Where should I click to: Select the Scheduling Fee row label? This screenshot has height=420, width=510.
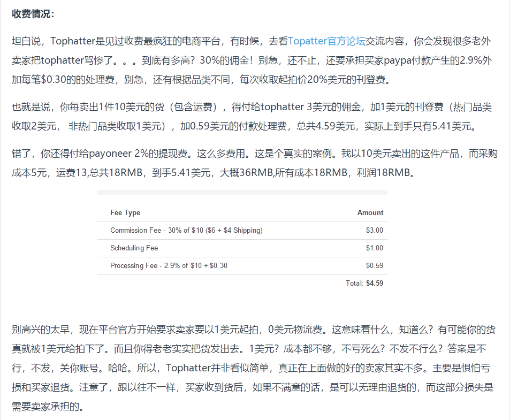134,248
